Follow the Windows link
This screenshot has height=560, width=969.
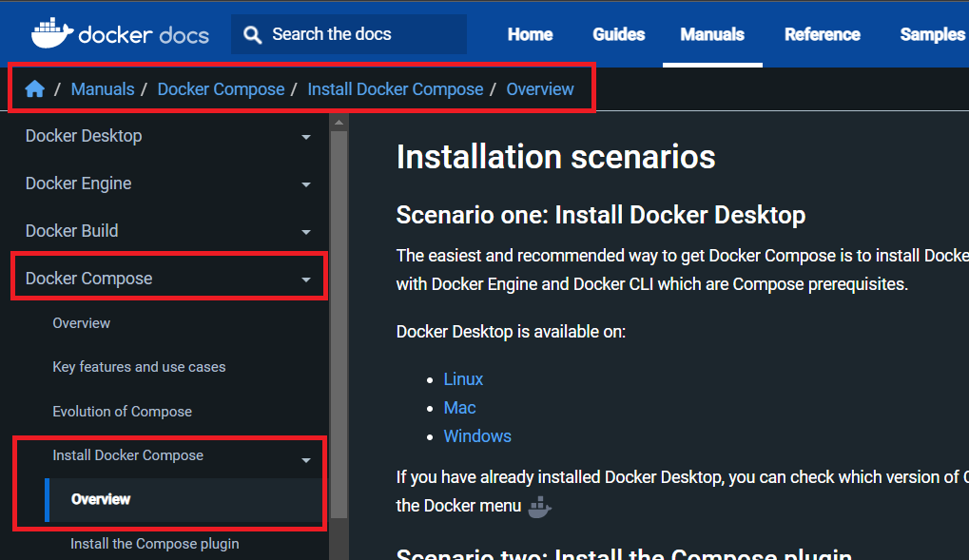tap(477, 436)
